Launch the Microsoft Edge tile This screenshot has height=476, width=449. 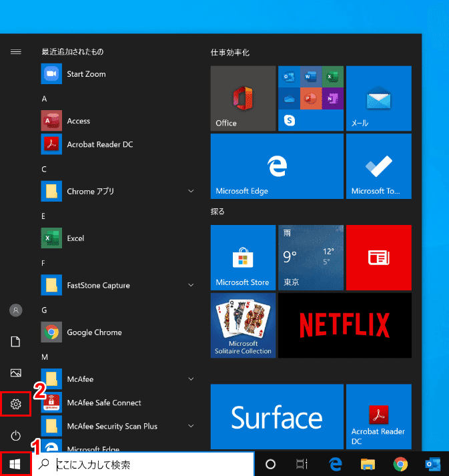277,166
